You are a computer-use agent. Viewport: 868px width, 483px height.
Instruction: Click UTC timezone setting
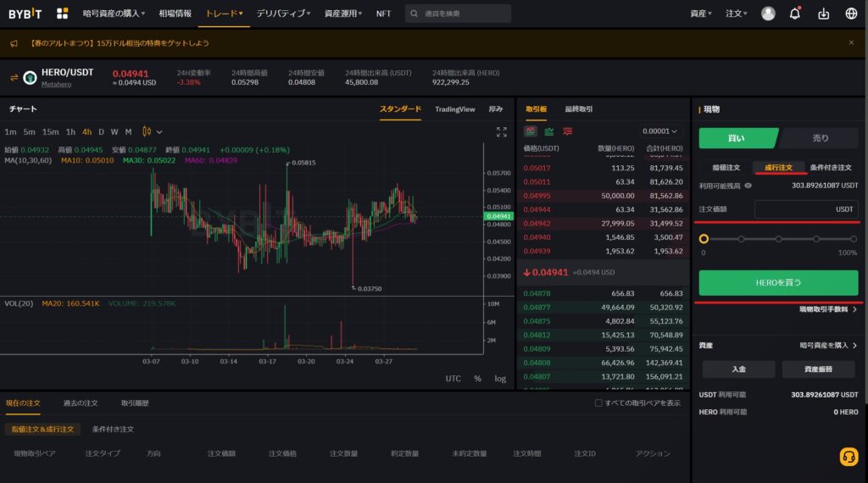click(453, 379)
